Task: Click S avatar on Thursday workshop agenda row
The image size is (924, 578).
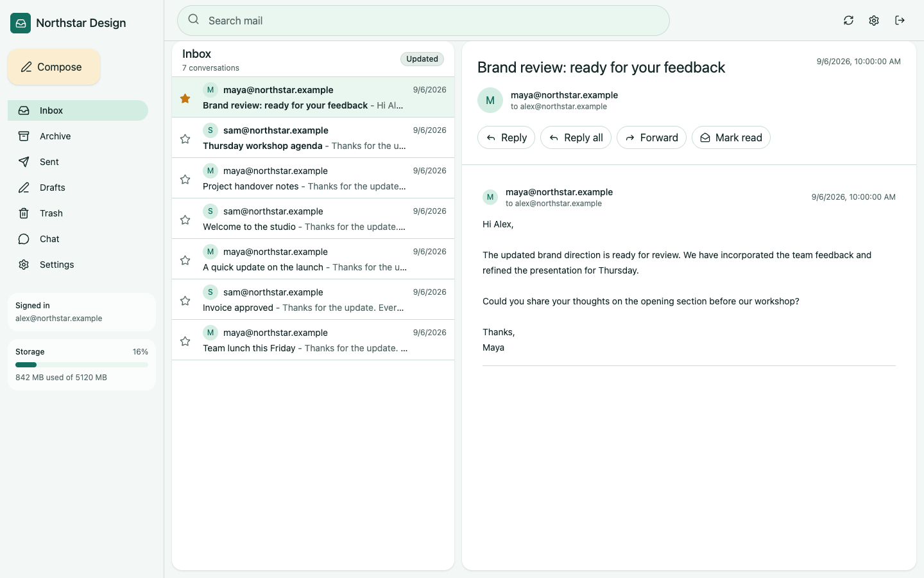Action: pyautogui.click(x=210, y=130)
